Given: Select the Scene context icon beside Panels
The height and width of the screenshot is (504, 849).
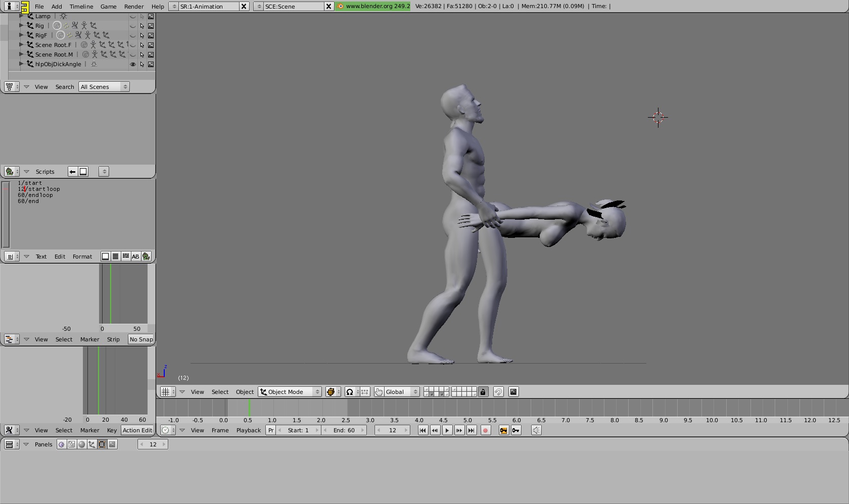Looking at the screenshot, I should tap(112, 444).
